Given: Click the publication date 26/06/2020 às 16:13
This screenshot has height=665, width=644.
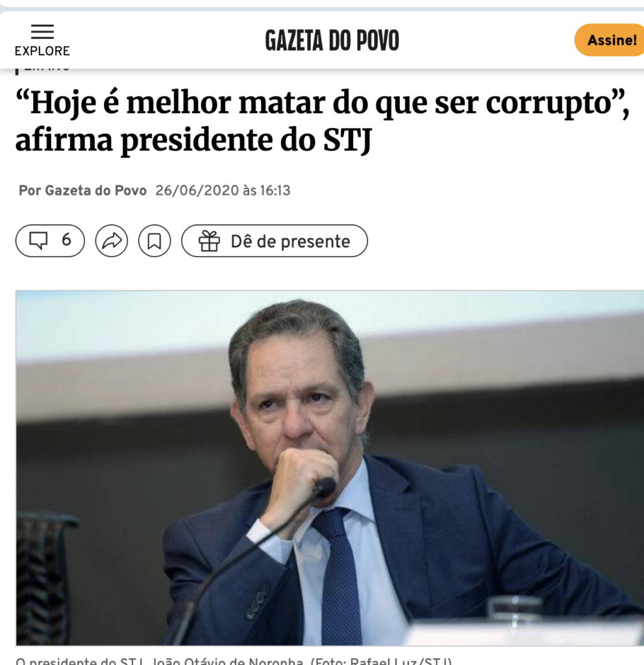Looking at the screenshot, I should pyautogui.click(x=223, y=191).
